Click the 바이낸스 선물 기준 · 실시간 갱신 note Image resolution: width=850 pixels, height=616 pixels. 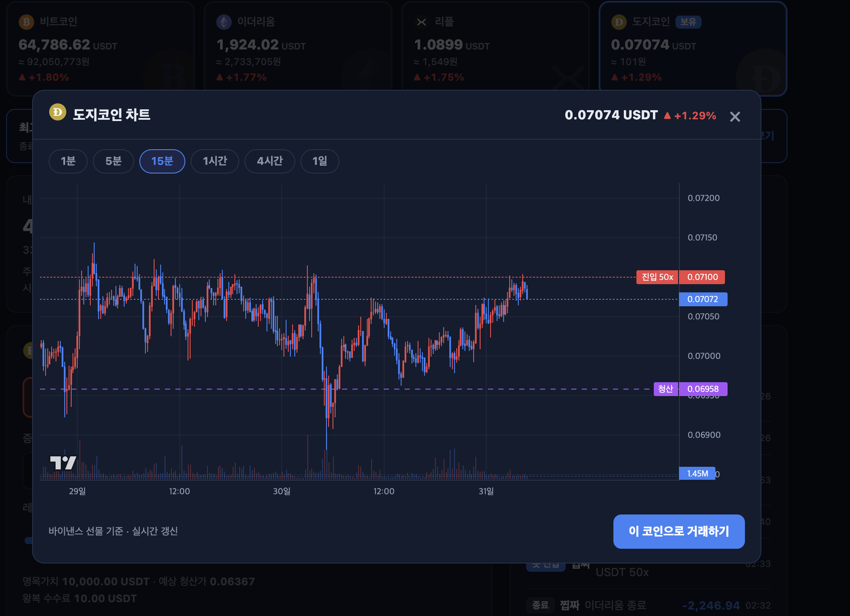[113, 531]
